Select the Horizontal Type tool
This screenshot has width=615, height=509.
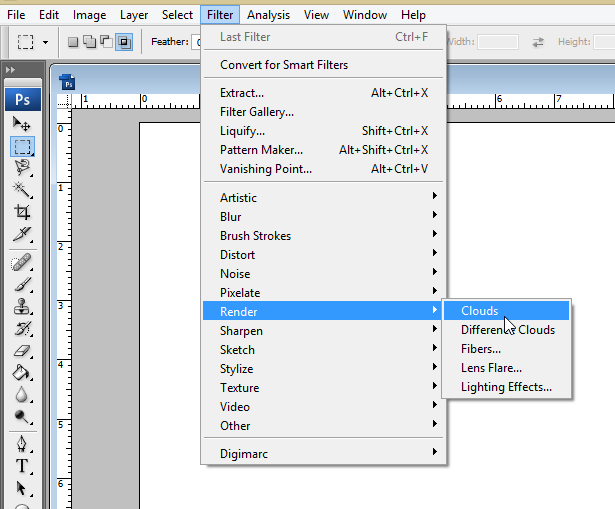click(21, 466)
